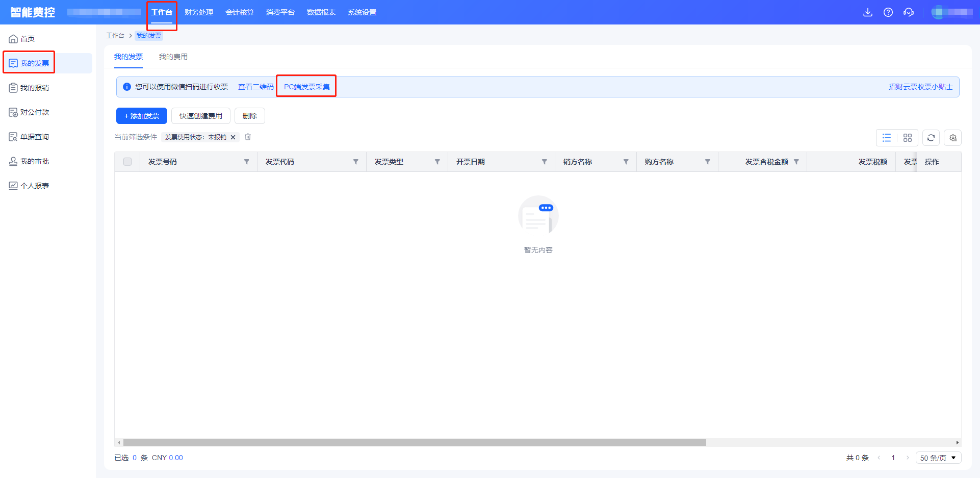Click the customer service headset icon
The image size is (980, 478).
(909, 12)
